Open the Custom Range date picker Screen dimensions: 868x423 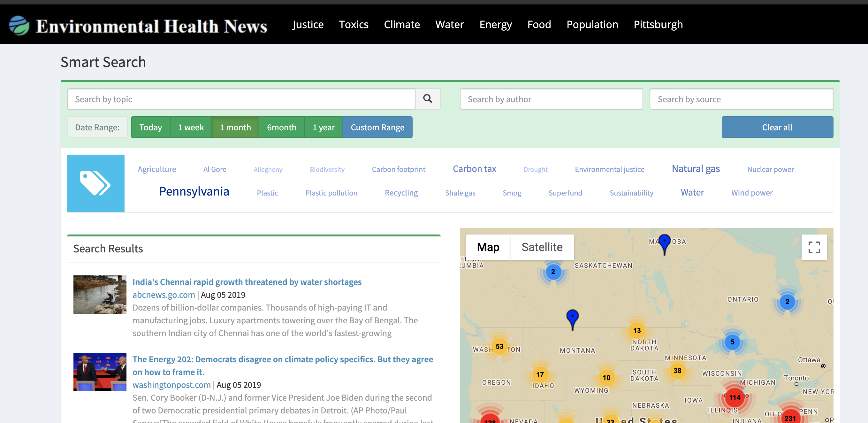377,127
